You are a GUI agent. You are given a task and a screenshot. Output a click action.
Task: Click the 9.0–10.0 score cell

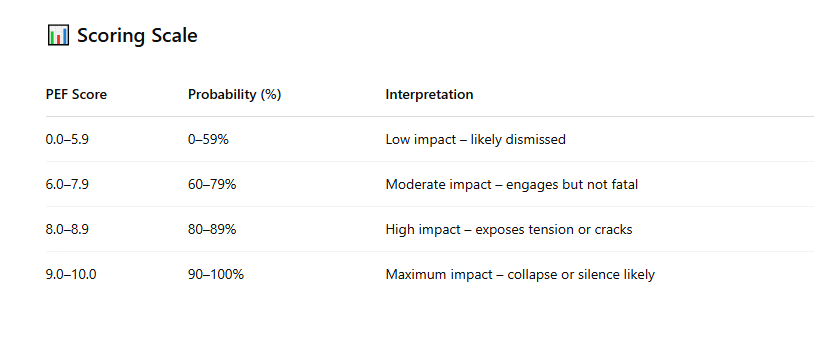[x=71, y=274]
